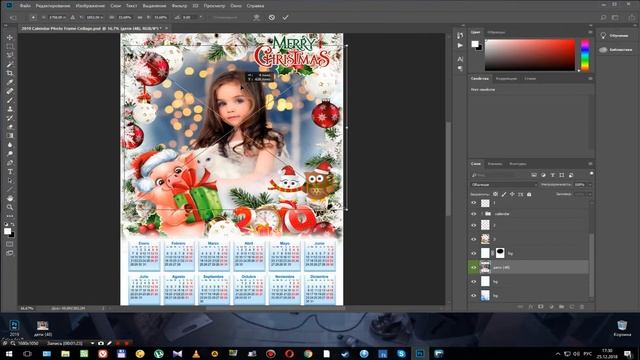
Task: Switch to warp mode in options bar
Action: click(x=256, y=18)
